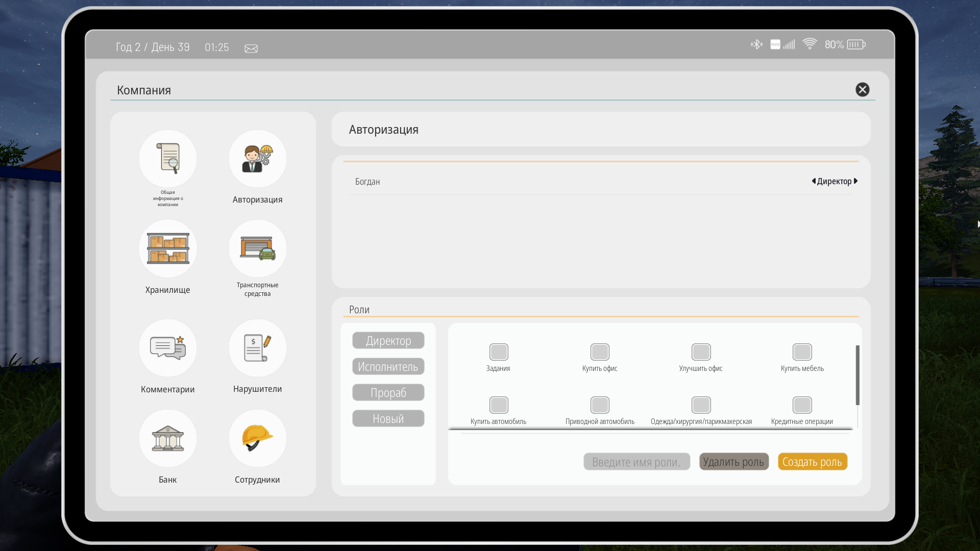The width and height of the screenshot is (980, 551).
Task: Open the Банк icon
Action: pyautogui.click(x=167, y=438)
